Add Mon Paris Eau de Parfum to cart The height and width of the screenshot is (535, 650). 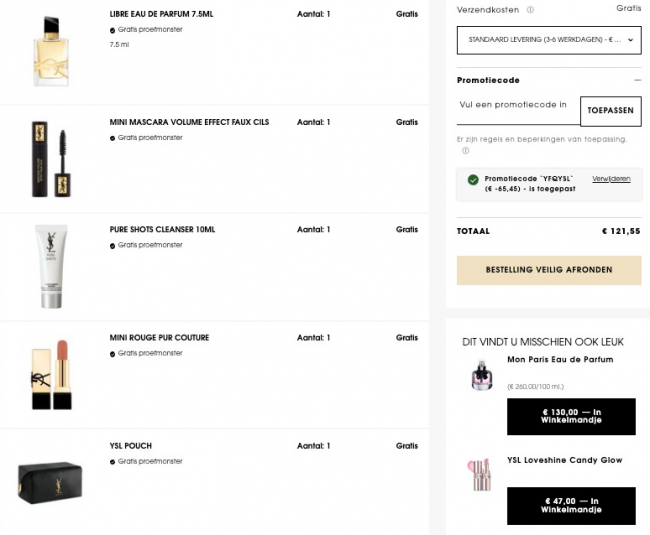570,416
